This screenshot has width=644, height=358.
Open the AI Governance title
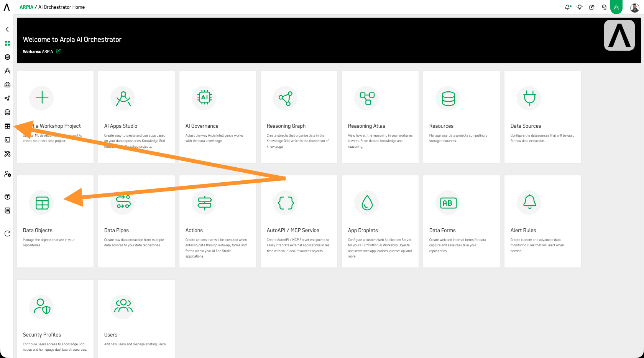(x=202, y=126)
